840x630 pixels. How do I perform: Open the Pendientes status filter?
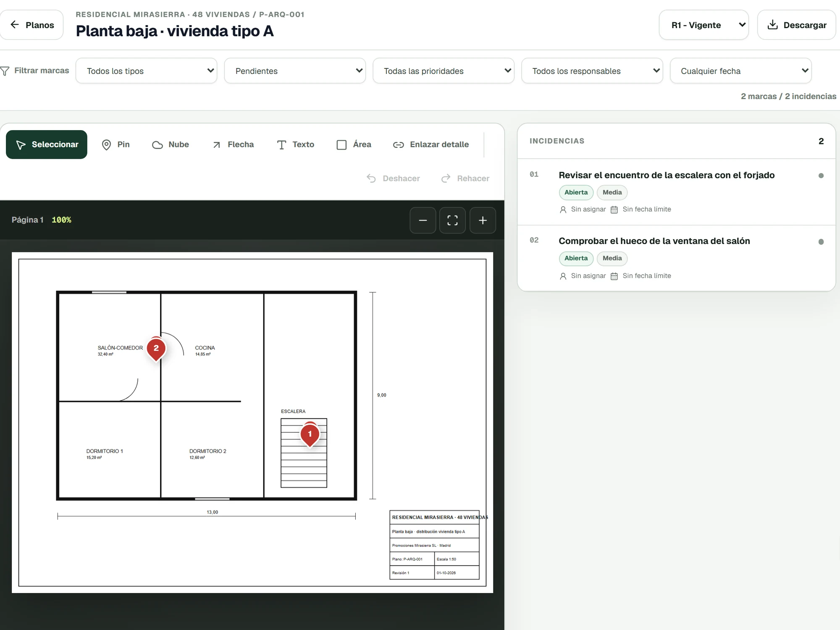pos(295,71)
